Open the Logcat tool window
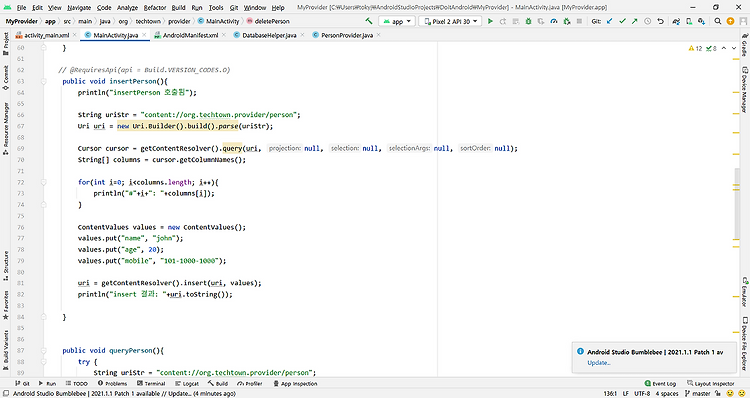This screenshot has height=398, width=750. pos(187,384)
